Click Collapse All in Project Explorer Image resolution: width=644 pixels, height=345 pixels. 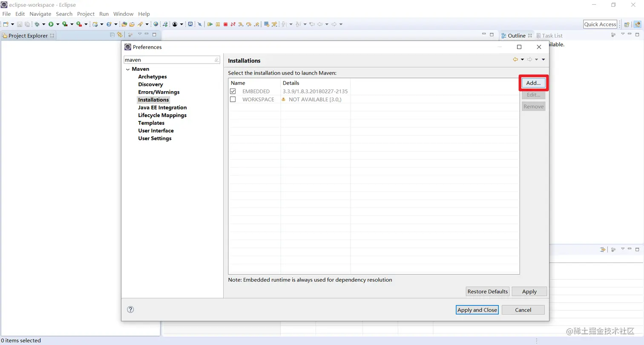click(x=112, y=34)
